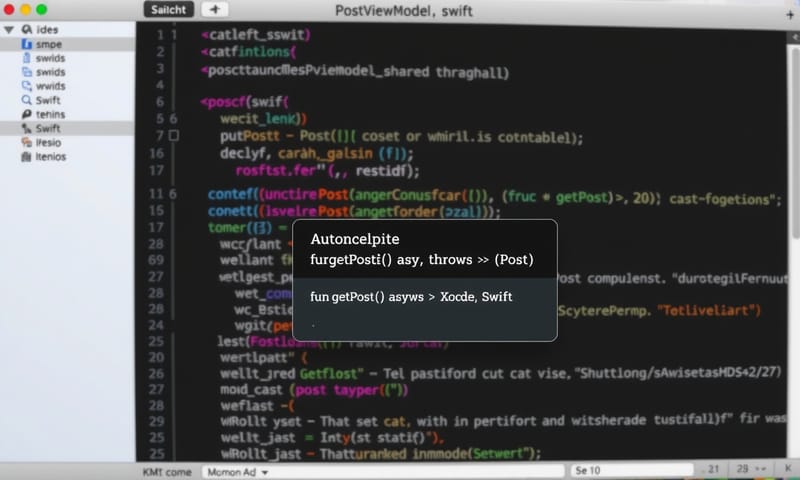Click the contef code line text
This screenshot has width=800, height=480.
pyautogui.click(x=494, y=196)
